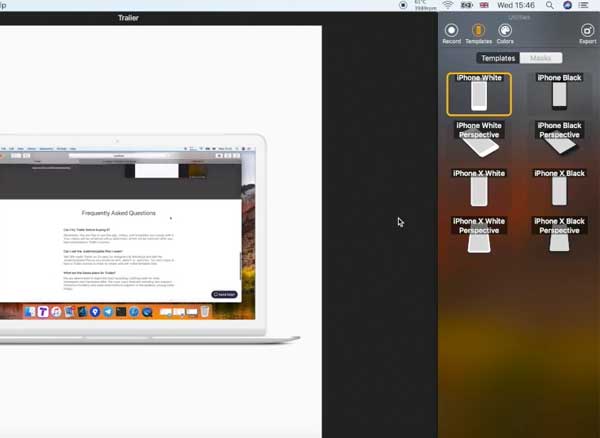The width and height of the screenshot is (600, 438).
Task: Click the battery status icon
Action: [x=466, y=5]
